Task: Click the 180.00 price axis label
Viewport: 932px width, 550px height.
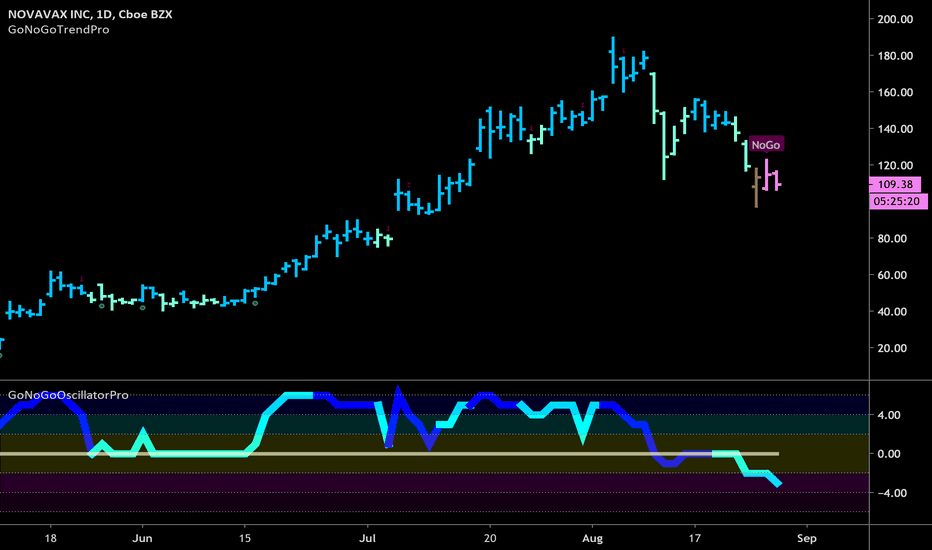Action: pyautogui.click(x=895, y=56)
